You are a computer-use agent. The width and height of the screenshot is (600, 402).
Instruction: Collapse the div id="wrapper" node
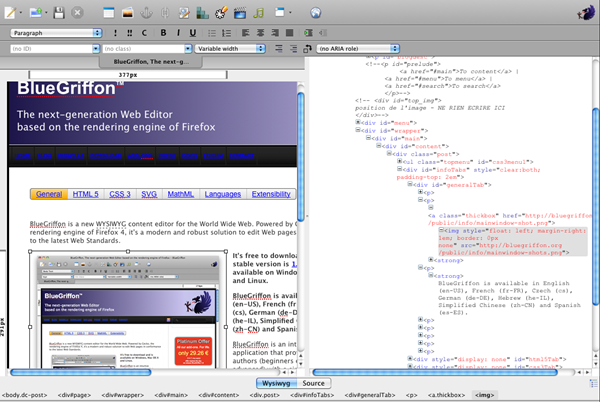[x=358, y=130]
